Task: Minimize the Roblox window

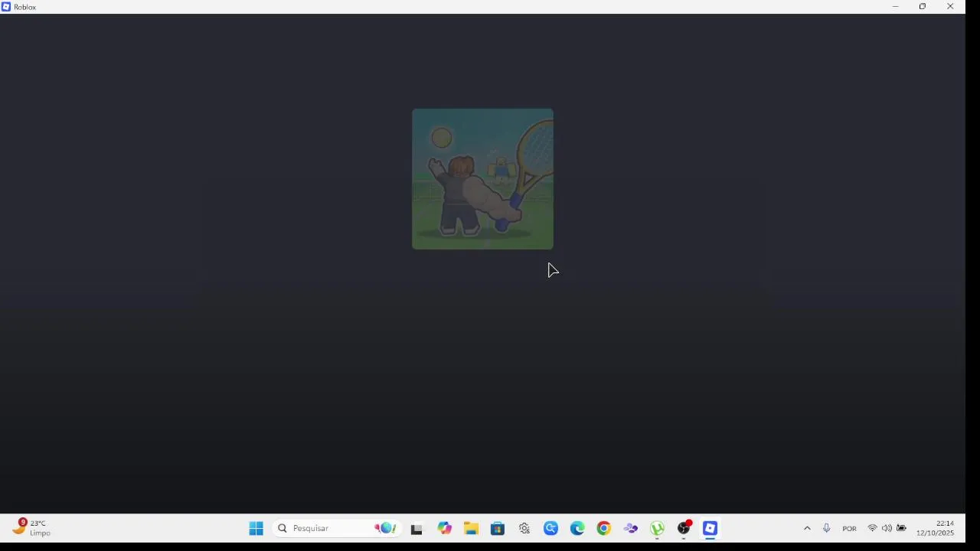Action: click(x=895, y=7)
